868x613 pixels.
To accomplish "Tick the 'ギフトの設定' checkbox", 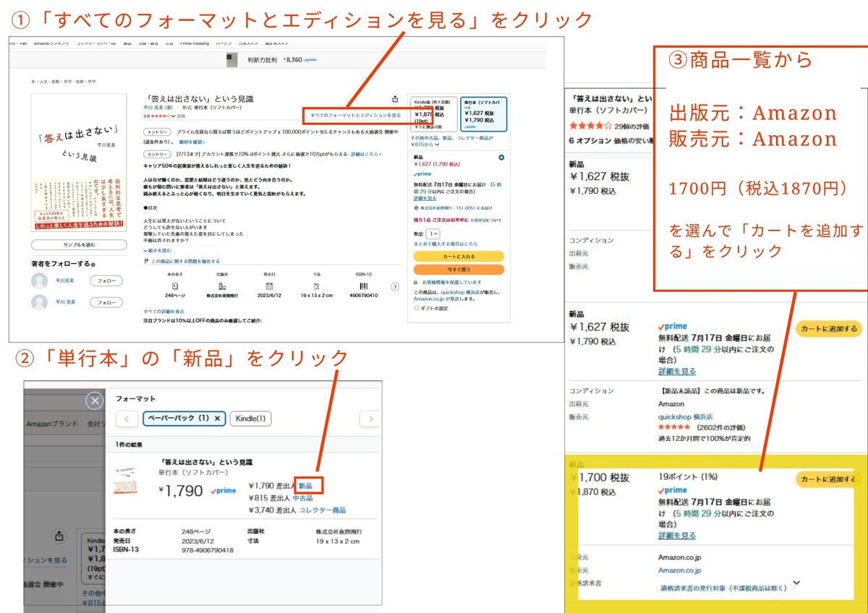I will tap(417, 308).
